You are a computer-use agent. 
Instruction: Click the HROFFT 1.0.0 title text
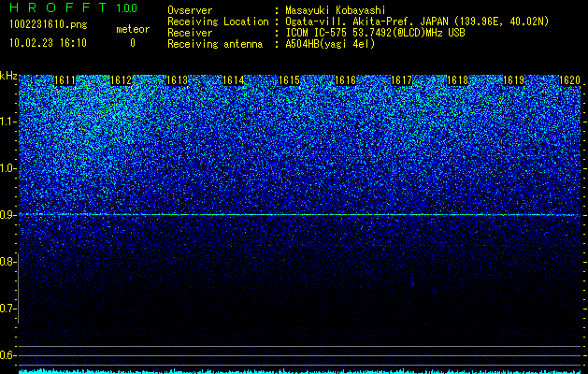click(x=74, y=7)
